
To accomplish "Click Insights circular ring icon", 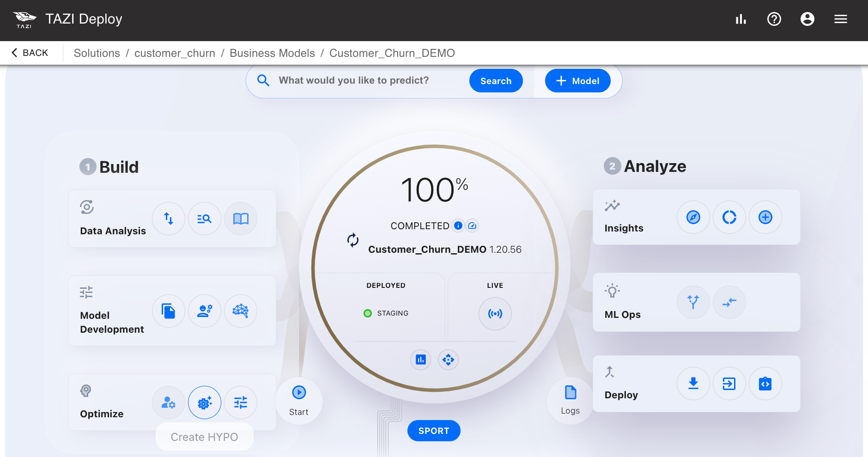I will click(x=729, y=217).
